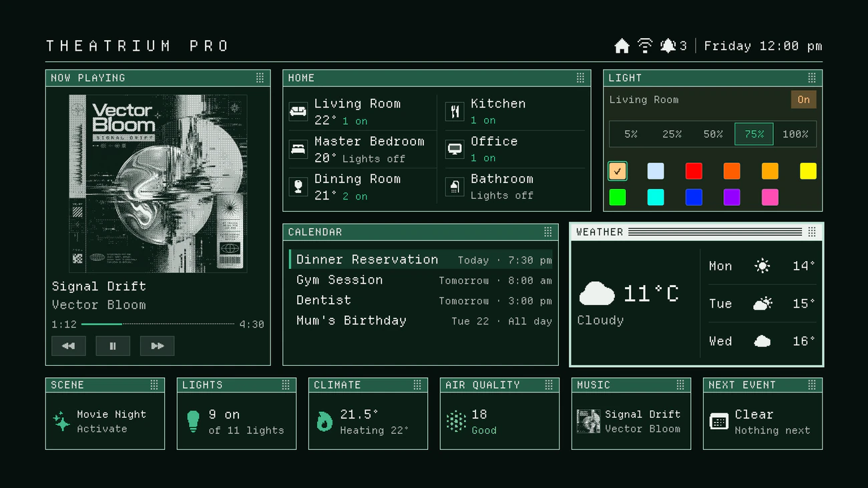868x488 pixels.
Task: Select the 75% brightness option
Action: click(754, 134)
